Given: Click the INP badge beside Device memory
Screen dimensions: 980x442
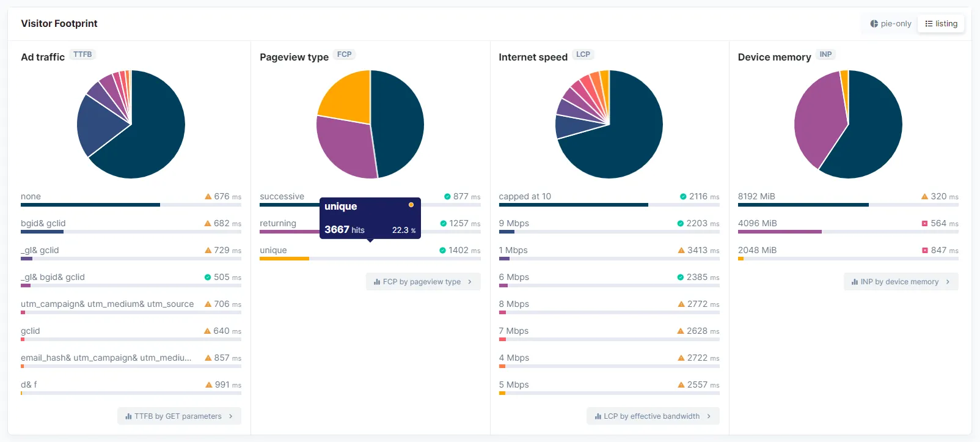Looking at the screenshot, I should [825, 54].
